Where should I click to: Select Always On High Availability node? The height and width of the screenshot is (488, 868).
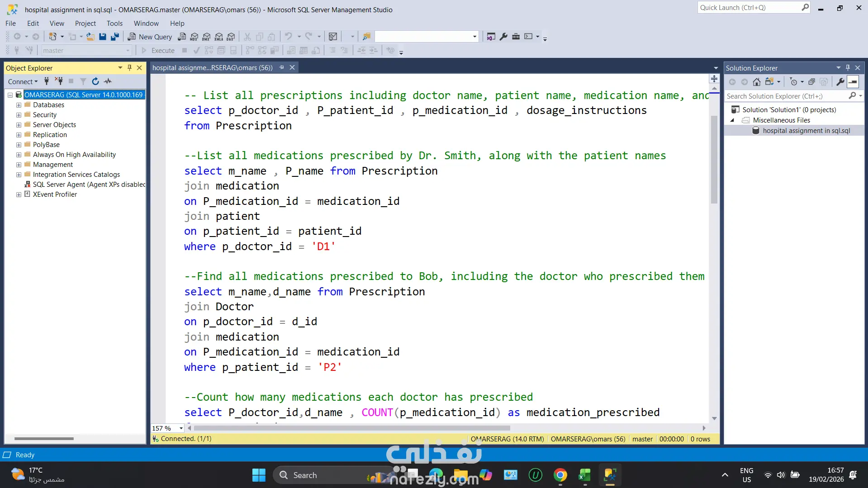(74, 155)
